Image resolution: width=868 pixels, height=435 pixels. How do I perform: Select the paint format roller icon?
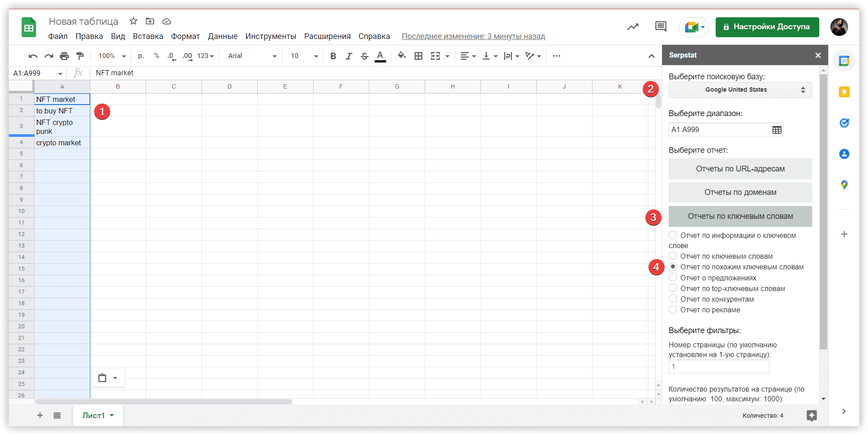(x=80, y=56)
